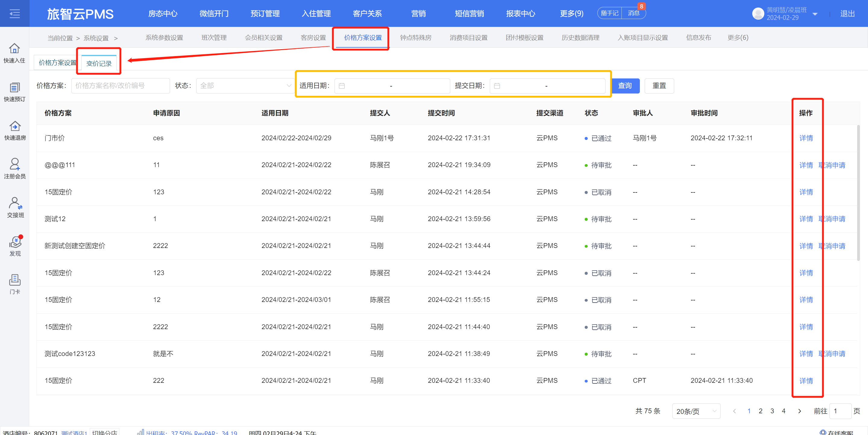Click 取消申请 for 测试code123123 row

click(832, 354)
